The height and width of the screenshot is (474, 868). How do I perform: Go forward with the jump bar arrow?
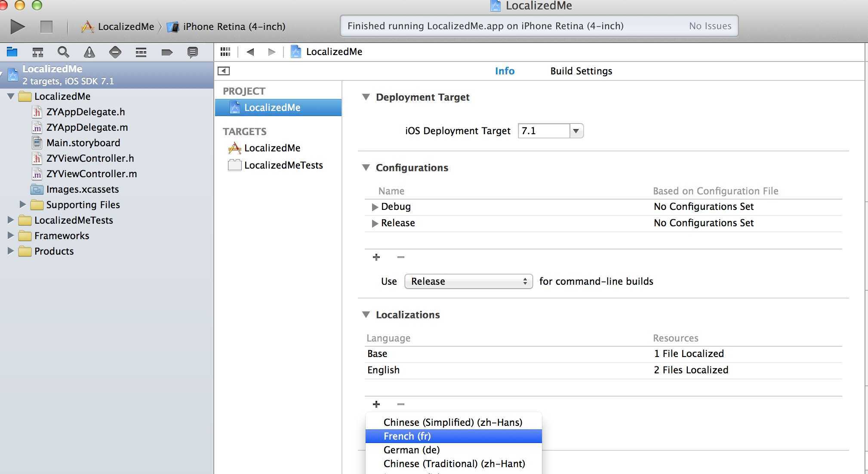pos(272,52)
